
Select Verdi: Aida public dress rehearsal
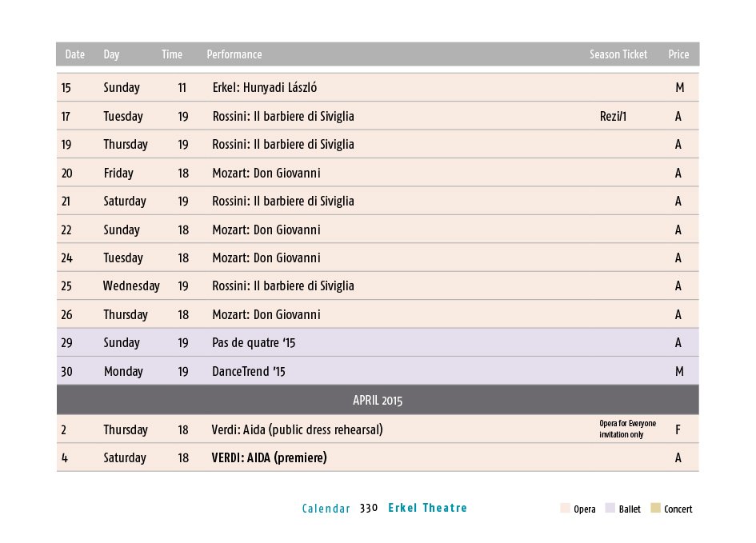pyautogui.click(x=297, y=429)
